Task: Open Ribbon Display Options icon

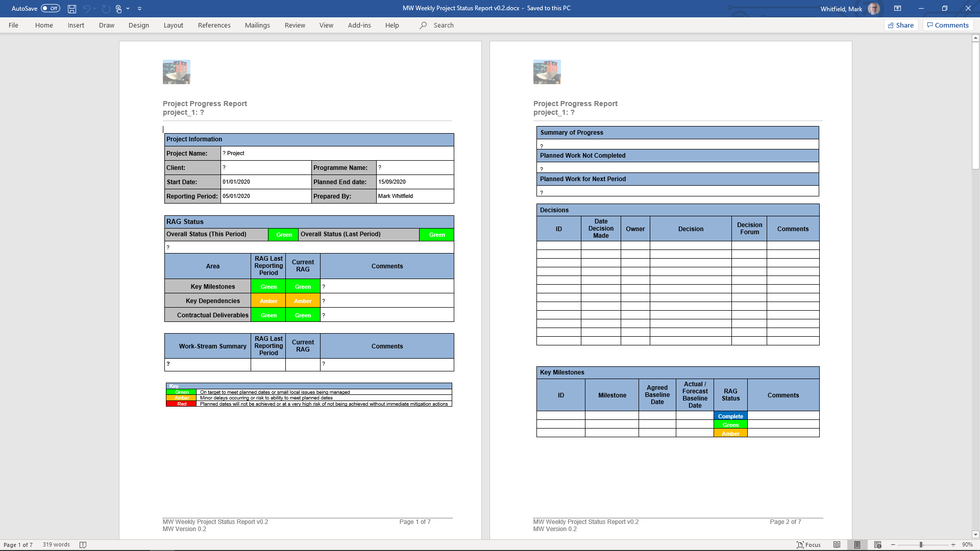Action: point(897,9)
